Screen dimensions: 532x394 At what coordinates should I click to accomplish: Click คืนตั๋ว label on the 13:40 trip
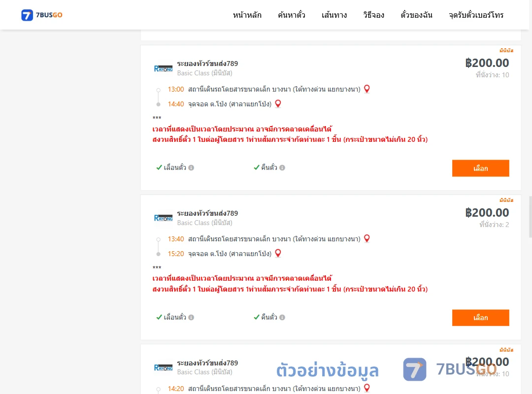coord(269,317)
